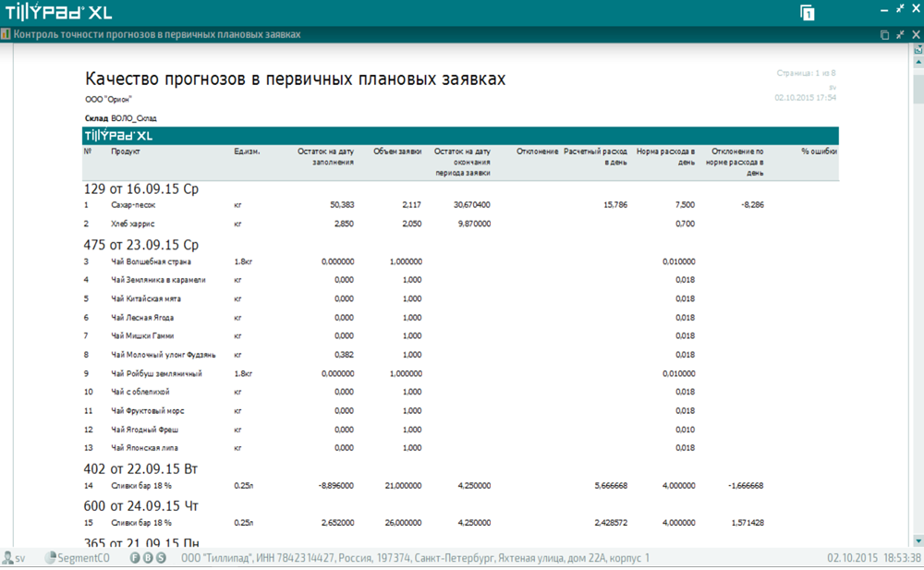Minimize the Tillypad XL application window
924x570 pixels.
pos(884,8)
